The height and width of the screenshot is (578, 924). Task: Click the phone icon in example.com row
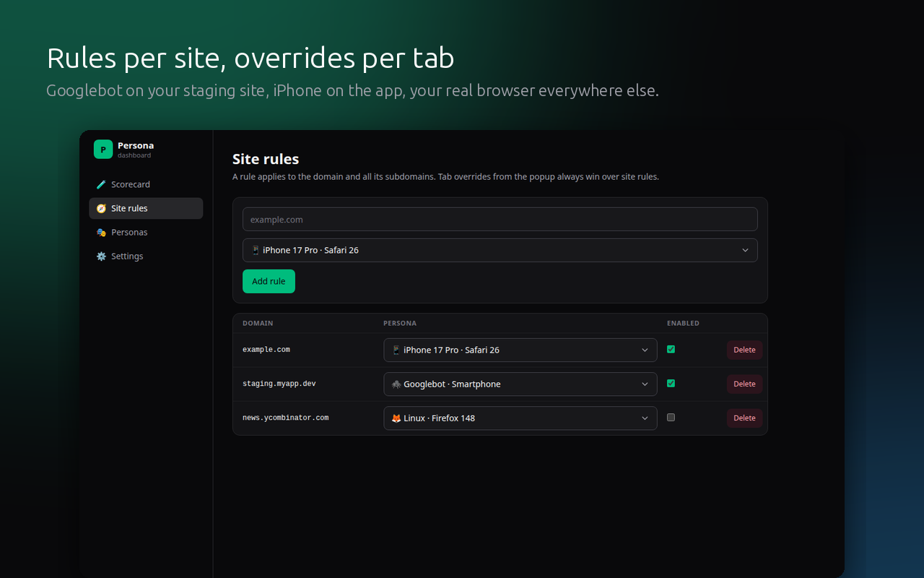396,350
